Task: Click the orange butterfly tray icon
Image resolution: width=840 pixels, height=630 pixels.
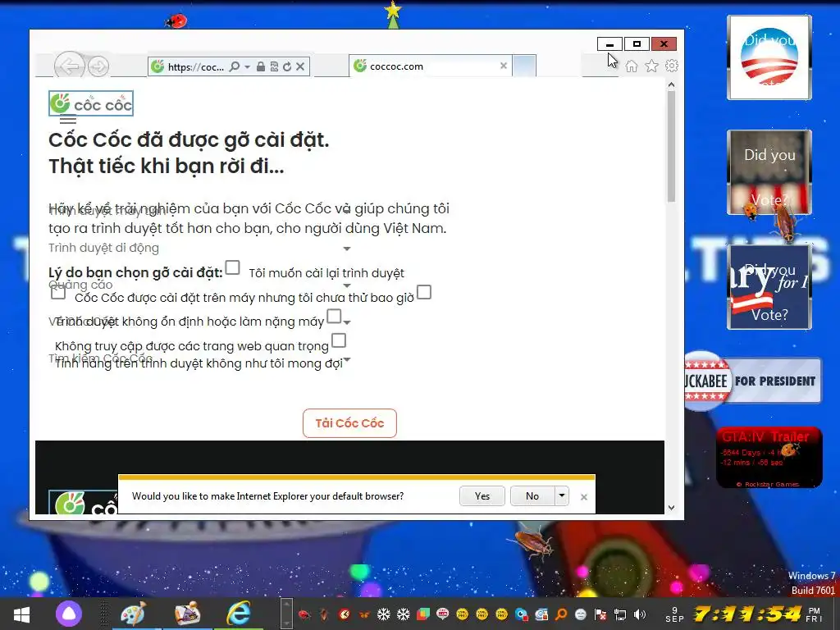Action: [363, 614]
